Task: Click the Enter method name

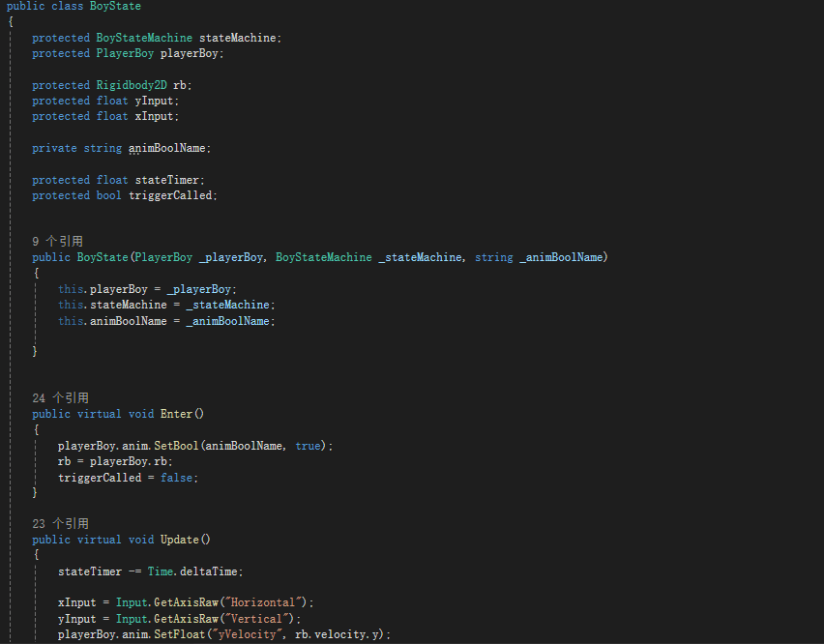Action: (x=177, y=414)
